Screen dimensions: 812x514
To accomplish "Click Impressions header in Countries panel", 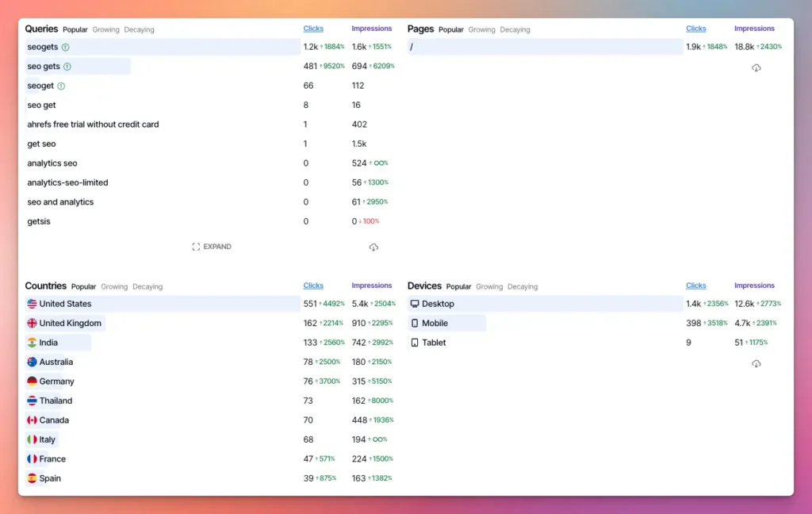I will (x=371, y=286).
